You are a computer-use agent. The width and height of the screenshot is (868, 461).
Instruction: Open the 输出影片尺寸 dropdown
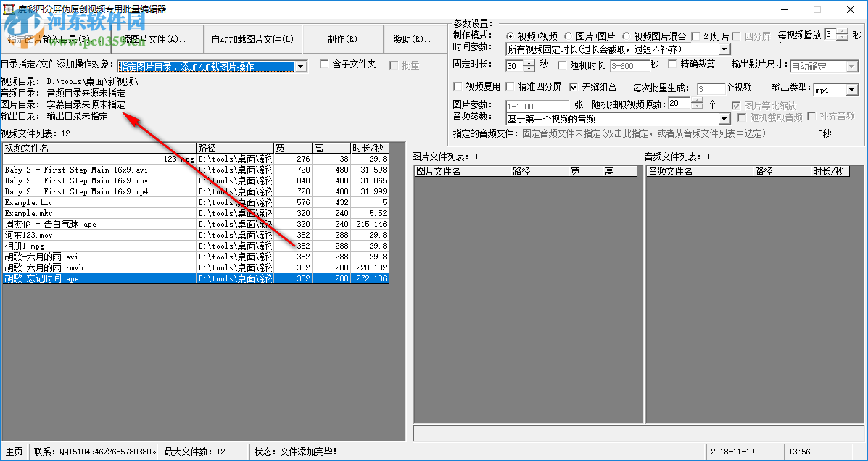pos(852,67)
